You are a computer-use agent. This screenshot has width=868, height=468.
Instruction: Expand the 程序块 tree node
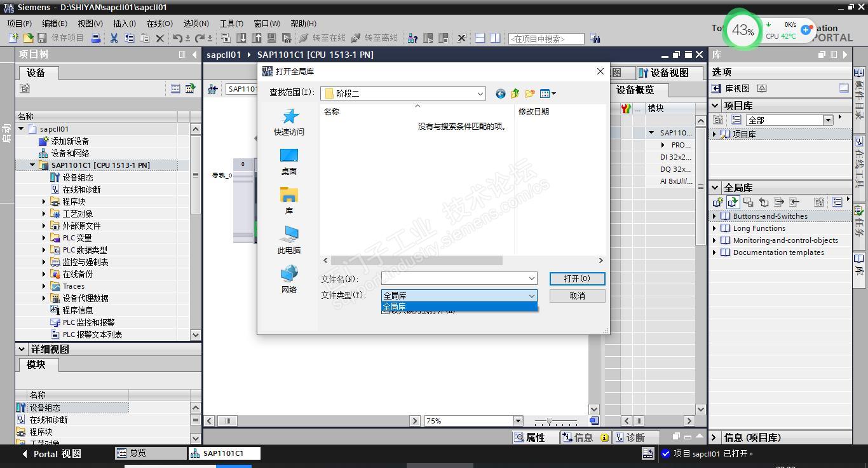[44, 202]
